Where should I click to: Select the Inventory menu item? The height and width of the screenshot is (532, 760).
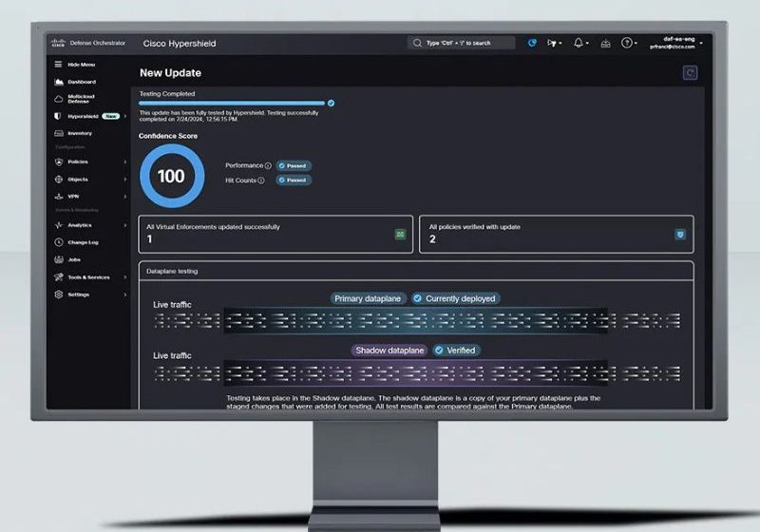80,133
